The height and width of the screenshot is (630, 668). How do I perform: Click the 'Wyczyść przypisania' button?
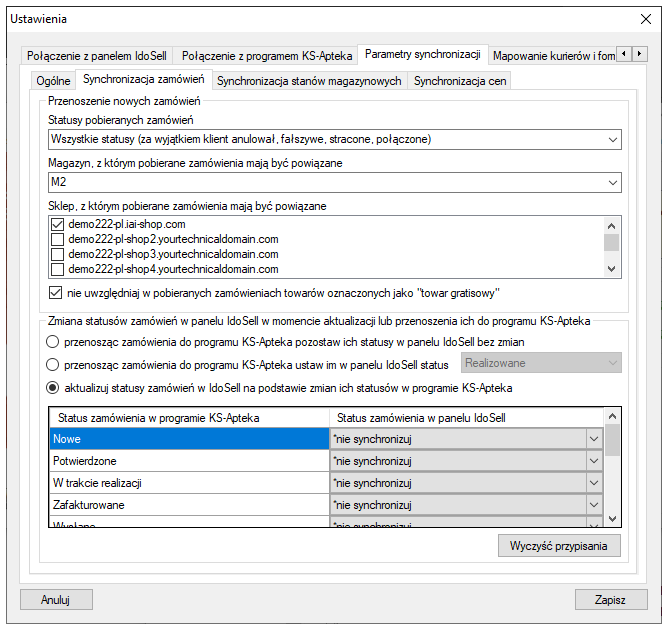coord(559,546)
